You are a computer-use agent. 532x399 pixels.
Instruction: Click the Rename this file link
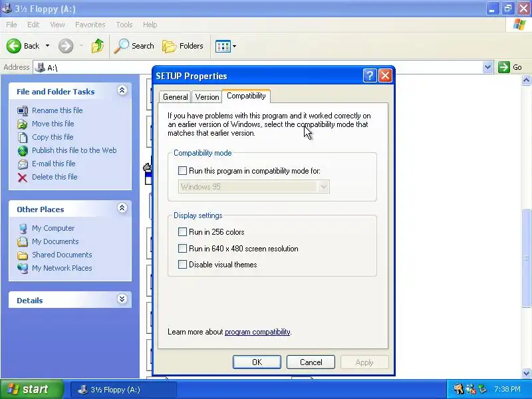[x=57, y=110]
